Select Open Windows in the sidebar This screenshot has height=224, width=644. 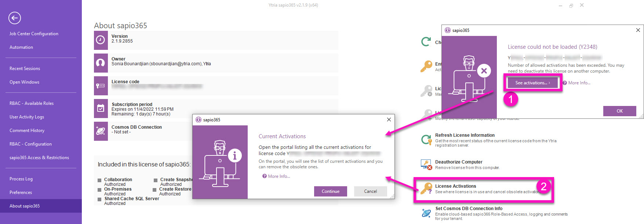click(x=24, y=82)
